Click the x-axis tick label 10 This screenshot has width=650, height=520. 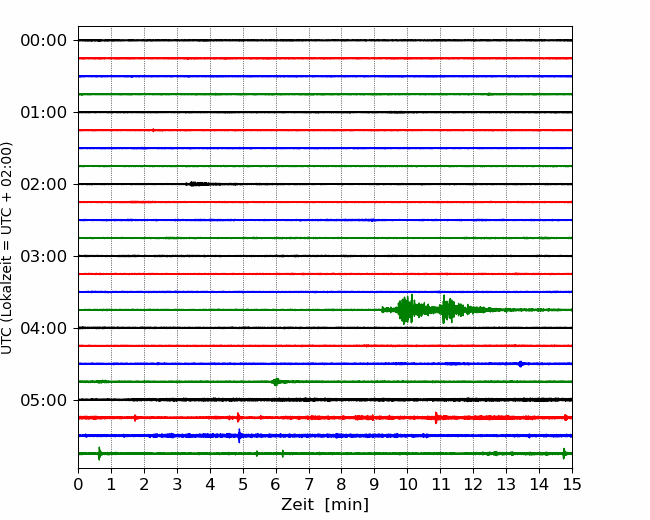407,484
